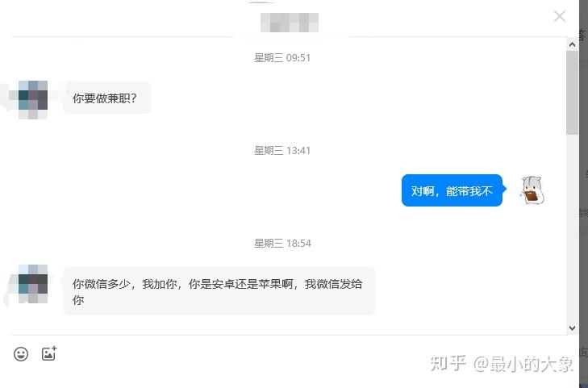Close the chat dialog with the X

click(x=560, y=16)
